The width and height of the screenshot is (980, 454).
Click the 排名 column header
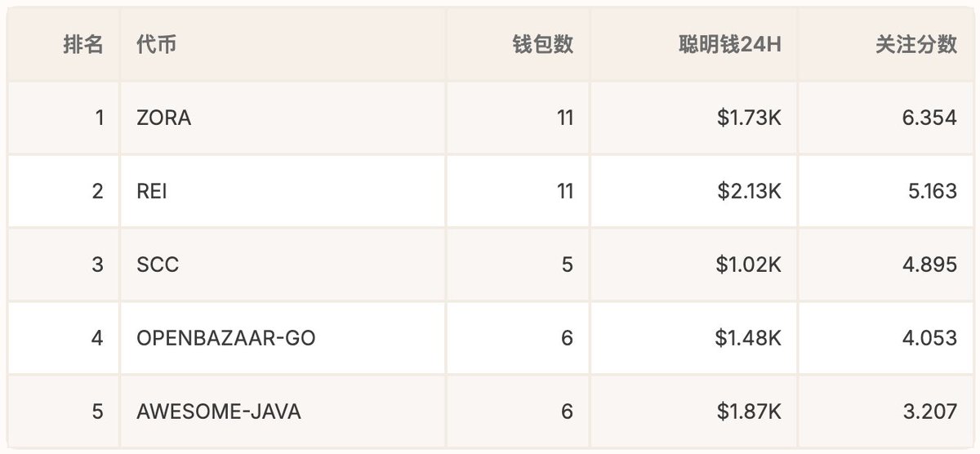click(x=83, y=45)
